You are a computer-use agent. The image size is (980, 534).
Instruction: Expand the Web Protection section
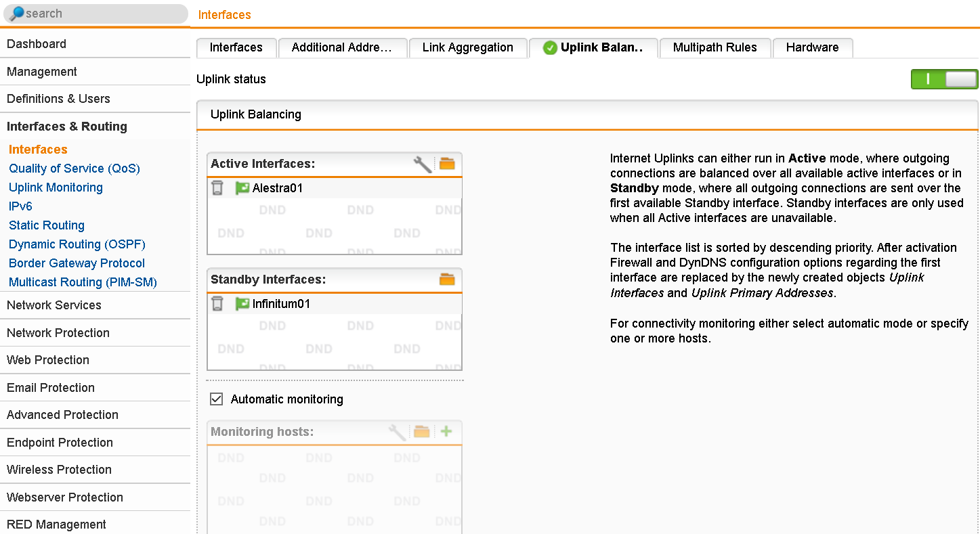coord(95,360)
